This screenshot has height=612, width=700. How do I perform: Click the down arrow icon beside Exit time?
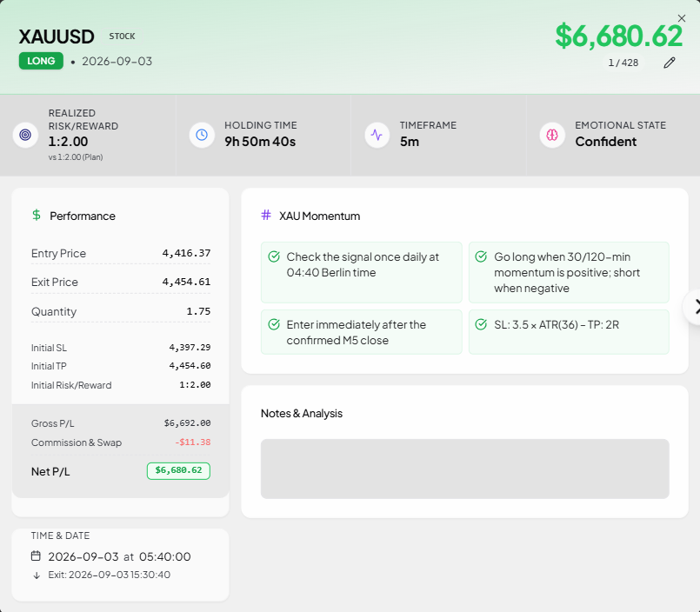(x=37, y=575)
